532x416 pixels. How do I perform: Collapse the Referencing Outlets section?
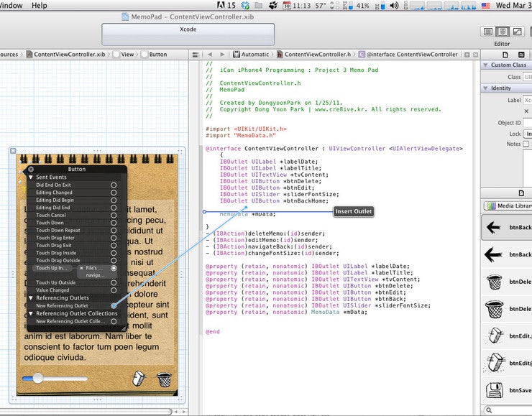tap(31, 297)
